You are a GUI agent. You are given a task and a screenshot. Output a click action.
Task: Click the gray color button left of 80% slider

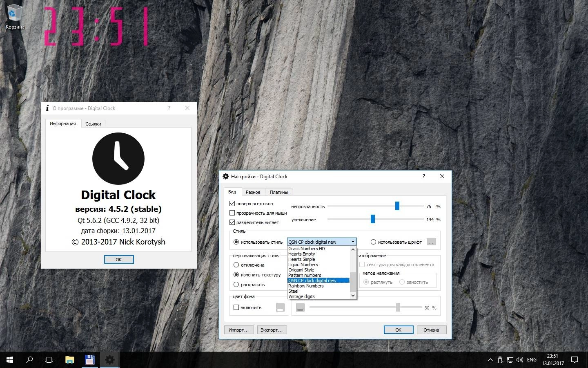(300, 307)
